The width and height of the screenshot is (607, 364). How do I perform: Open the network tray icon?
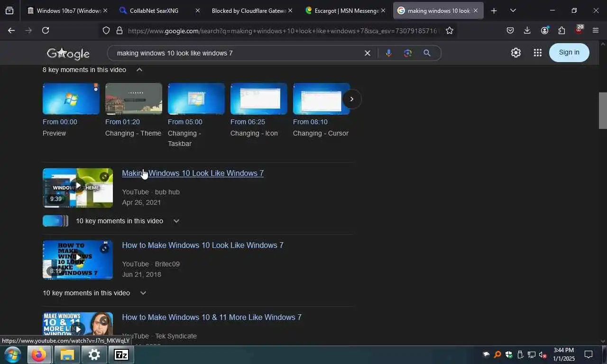(532, 355)
